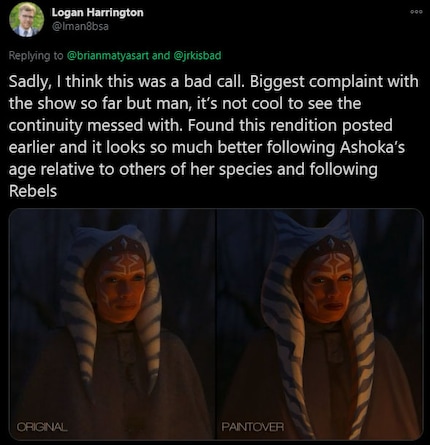Viewport: 430px width, 445px height.
Task: Open the @lman8bsa handle profile
Action: click(80, 26)
